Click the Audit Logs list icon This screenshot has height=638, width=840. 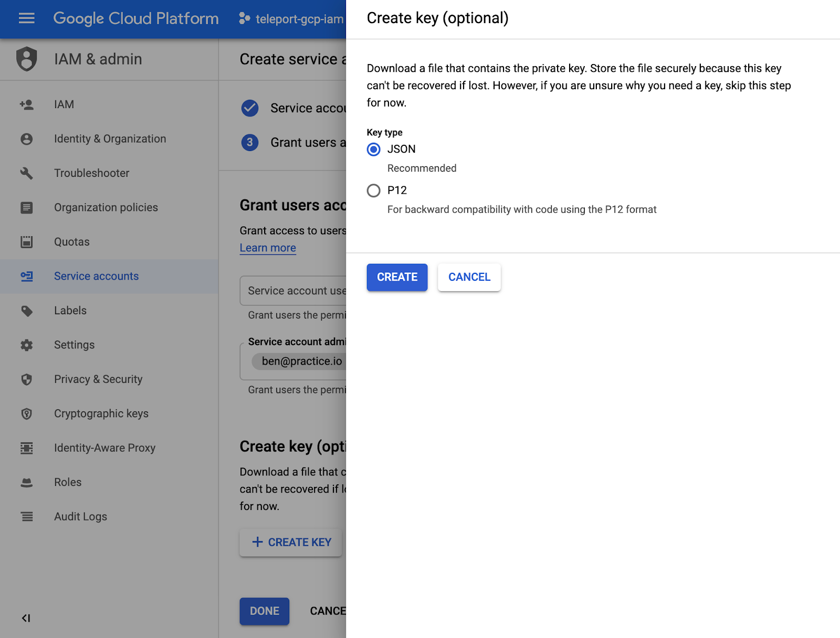point(27,517)
